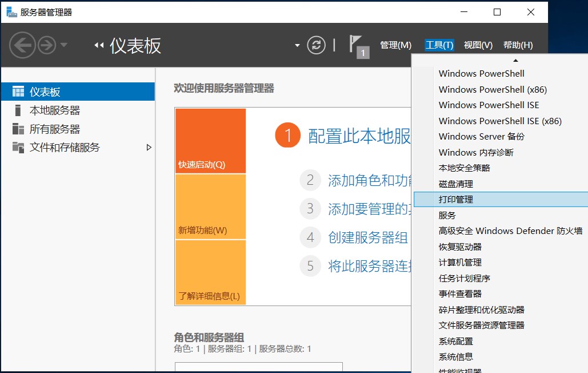Select the 了解详细信息(L) tile
588x373 pixels.
tap(210, 272)
